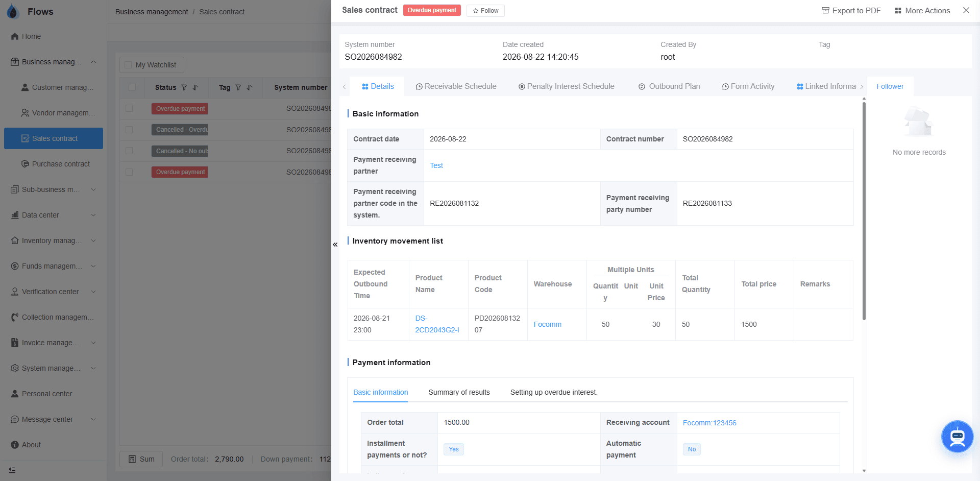Export contract to PDF

coord(851,11)
